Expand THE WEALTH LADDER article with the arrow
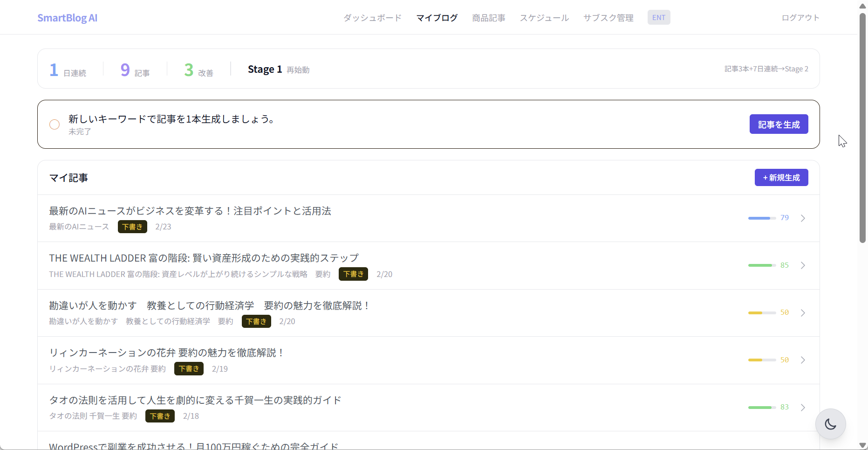This screenshot has width=868, height=450. pos(803,265)
